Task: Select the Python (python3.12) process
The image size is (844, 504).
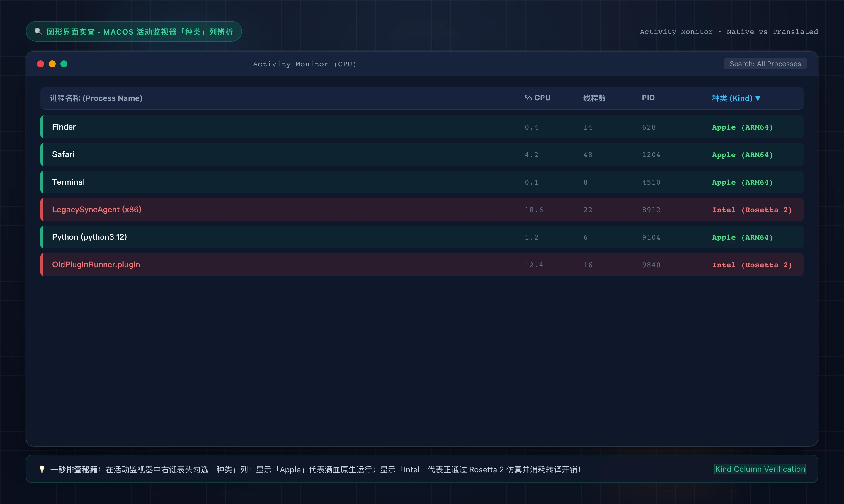Action: click(x=422, y=237)
